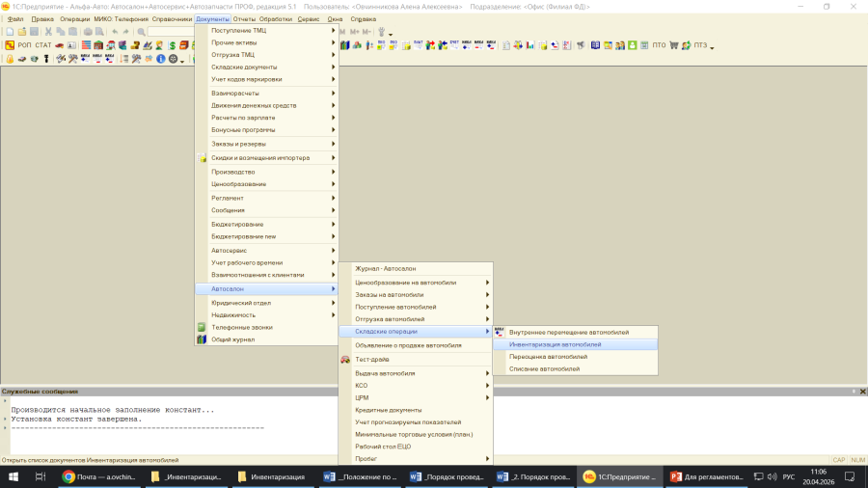This screenshot has width=868, height=488.
Task: Click the colored books toolbar icon
Action: [x=345, y=45]
